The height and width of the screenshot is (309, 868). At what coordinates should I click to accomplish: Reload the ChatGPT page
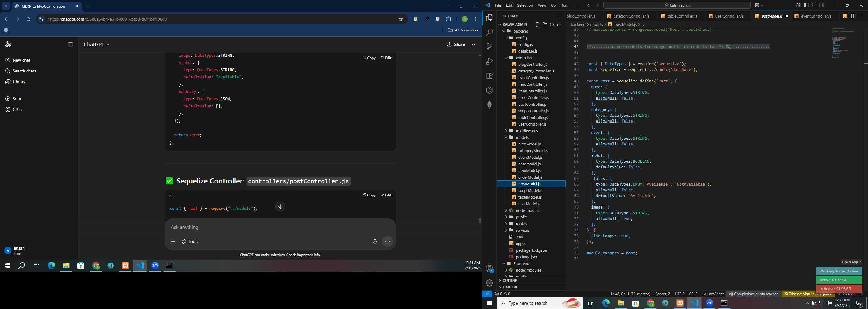(x=28, y=19)
